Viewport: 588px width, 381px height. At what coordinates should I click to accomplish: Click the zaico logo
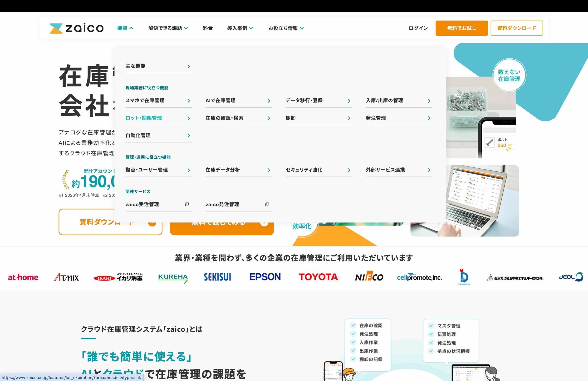click(x=77, y=28)
